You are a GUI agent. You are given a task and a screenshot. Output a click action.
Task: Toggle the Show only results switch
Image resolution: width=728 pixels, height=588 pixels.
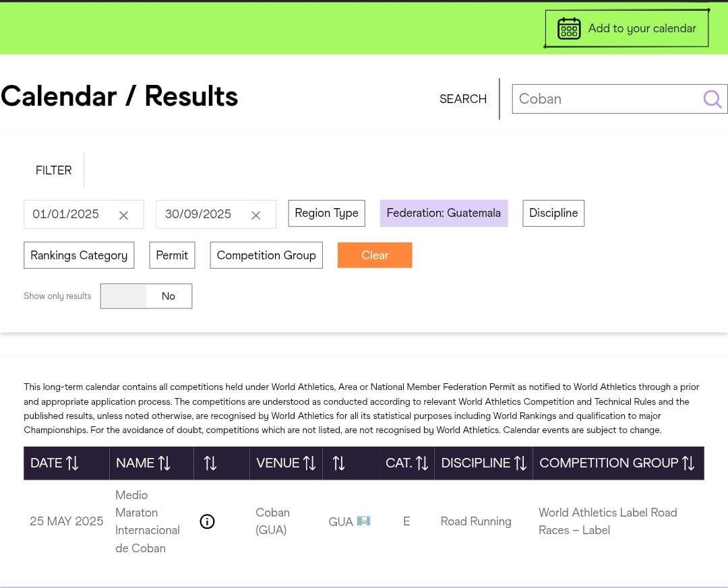(x=146, y=296)
